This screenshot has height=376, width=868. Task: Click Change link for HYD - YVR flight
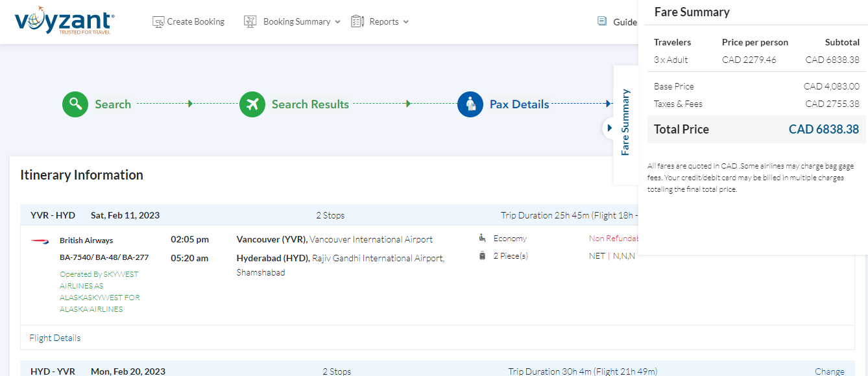pos(829,371)
